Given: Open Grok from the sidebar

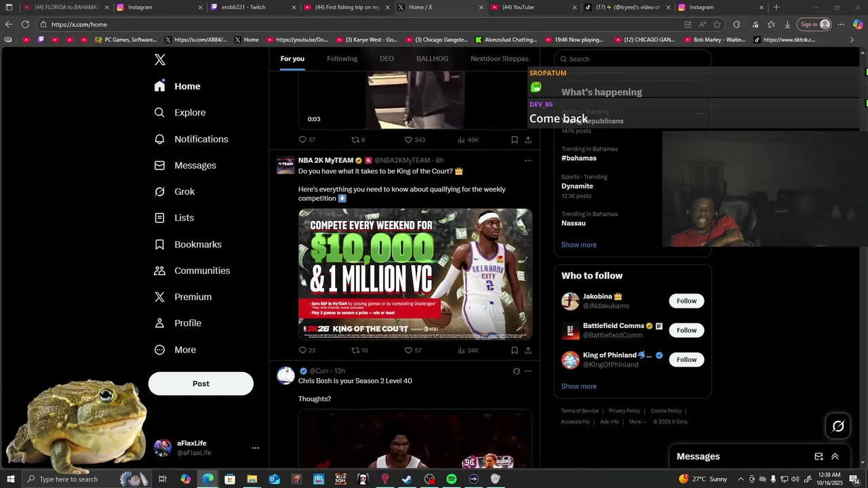Looking at the screenshot, I should (x=174, y=192).
